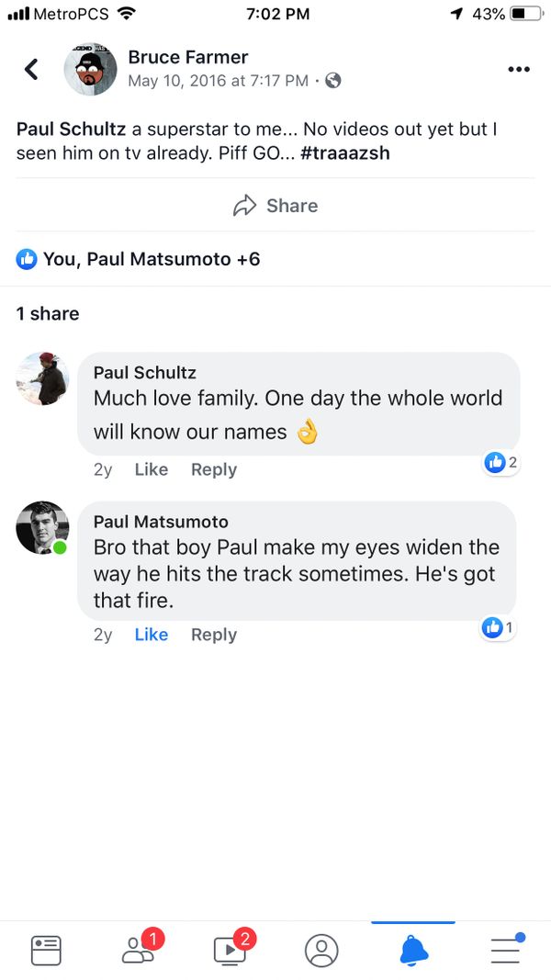Viewport: 551px width, 980px height.
Task: Open the three-dot post options menu
Action: coord(519,69)
